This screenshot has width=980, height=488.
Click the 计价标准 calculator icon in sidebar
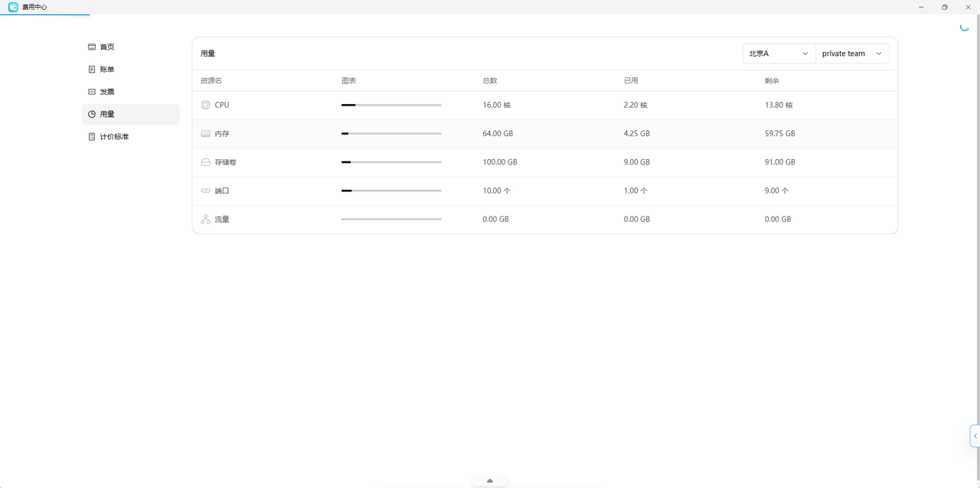pyautogui.click(x=92, y=137)
